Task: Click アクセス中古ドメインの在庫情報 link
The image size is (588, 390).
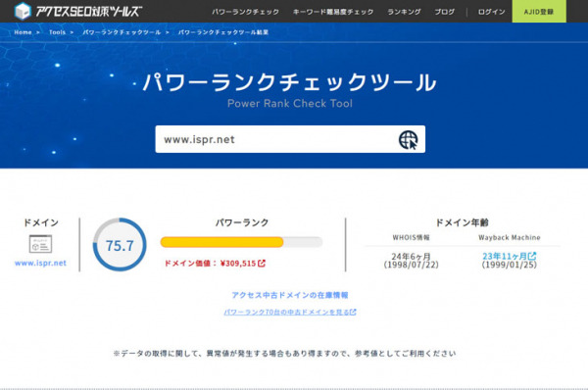Action: pyautogui.click(x=290, y=295)
